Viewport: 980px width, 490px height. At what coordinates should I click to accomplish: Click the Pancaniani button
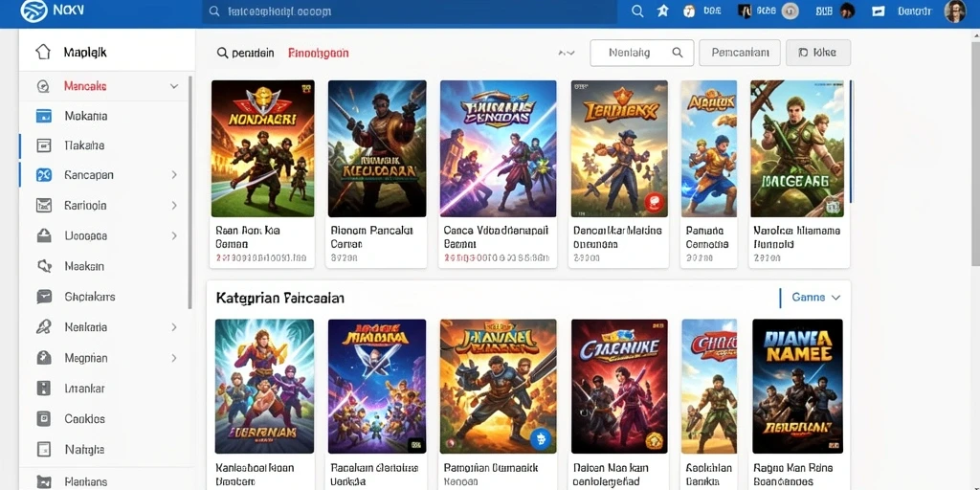[740, 54]
